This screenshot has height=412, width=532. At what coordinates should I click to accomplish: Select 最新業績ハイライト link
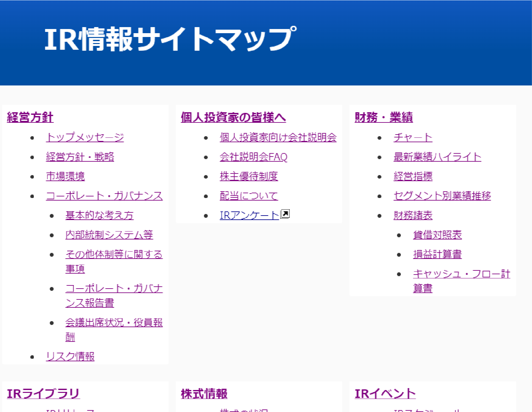[x=437, y=157]
